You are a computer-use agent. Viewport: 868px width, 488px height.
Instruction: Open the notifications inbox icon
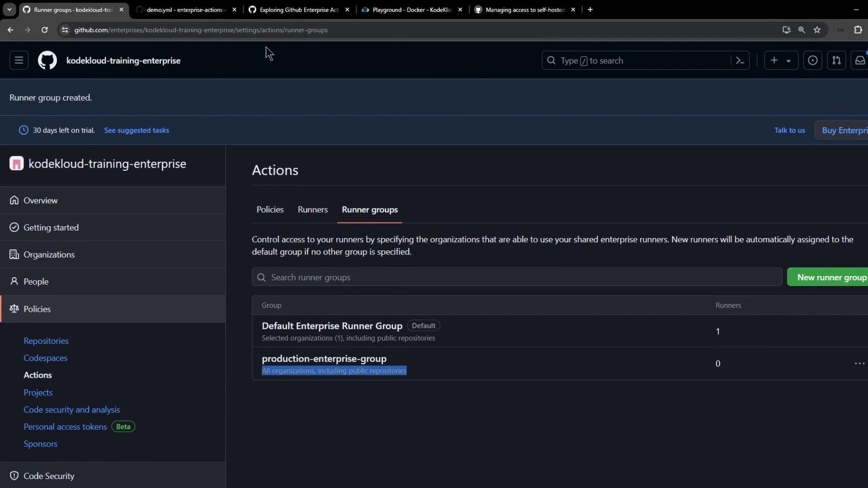(x=859, y=61)
